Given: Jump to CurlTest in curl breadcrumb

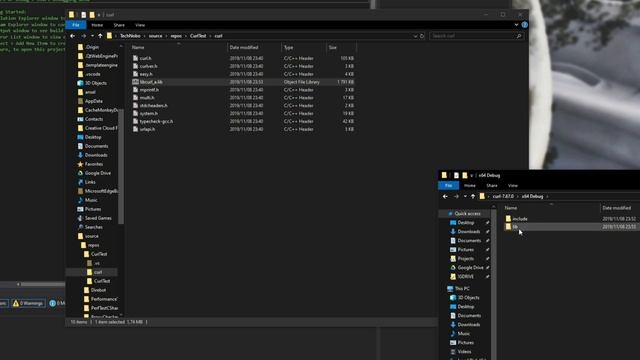Looking at the screenshot, I should coord(198,36).
